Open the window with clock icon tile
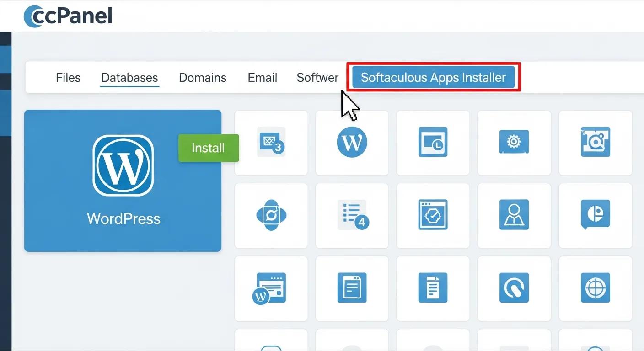 click(x=433, y=143)
